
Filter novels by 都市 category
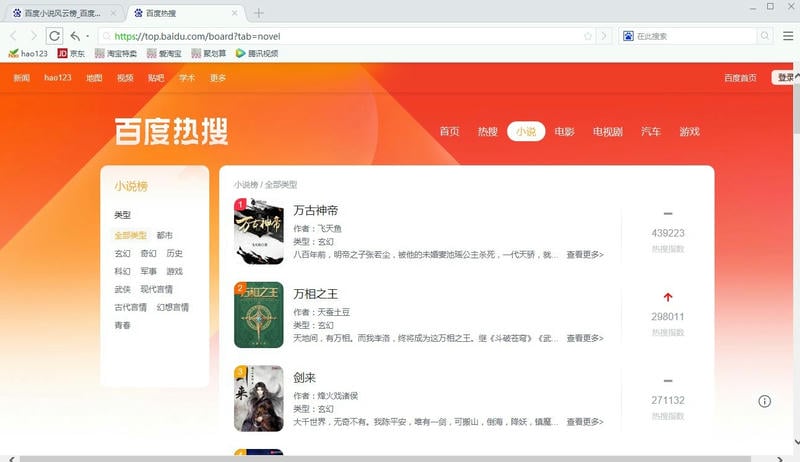165,235
